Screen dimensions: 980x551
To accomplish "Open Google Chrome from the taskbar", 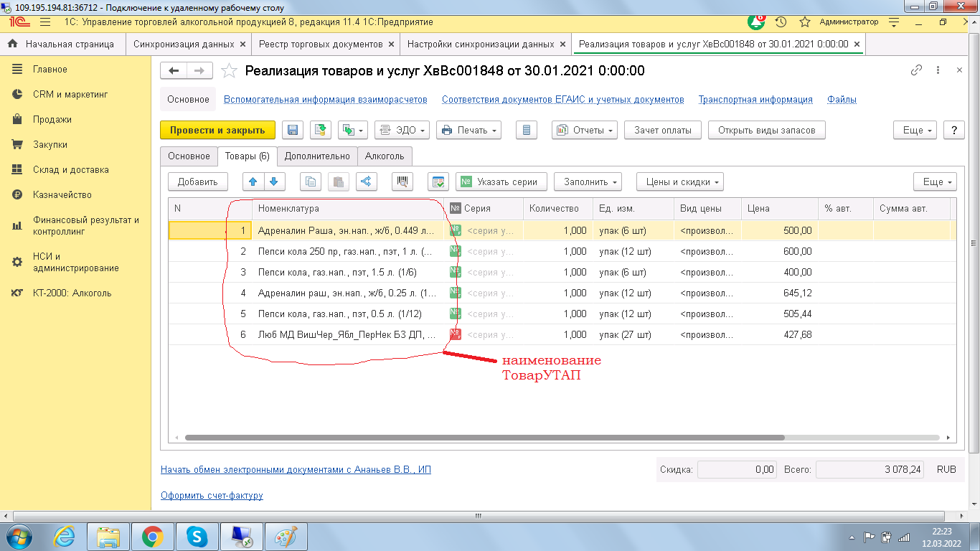I will 151,536.
